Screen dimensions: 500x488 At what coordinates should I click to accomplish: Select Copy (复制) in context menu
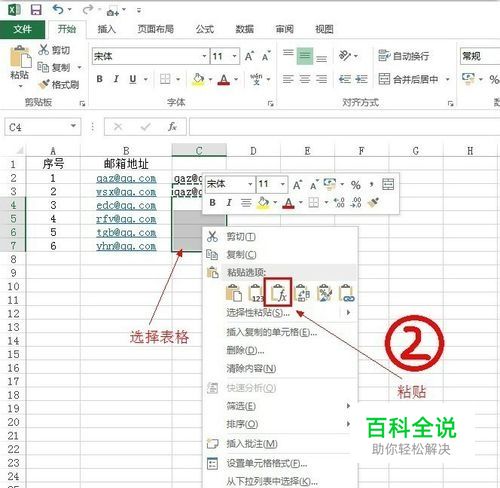click(x=280, y=255)
